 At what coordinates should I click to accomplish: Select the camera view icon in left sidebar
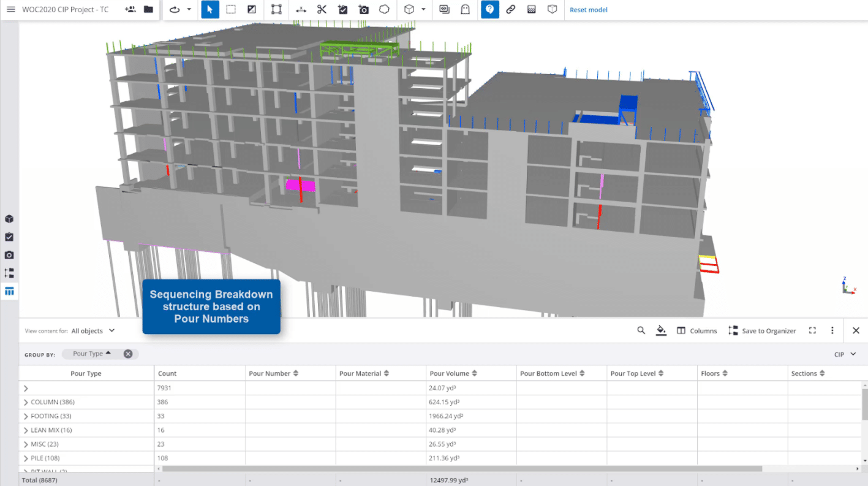9,254
